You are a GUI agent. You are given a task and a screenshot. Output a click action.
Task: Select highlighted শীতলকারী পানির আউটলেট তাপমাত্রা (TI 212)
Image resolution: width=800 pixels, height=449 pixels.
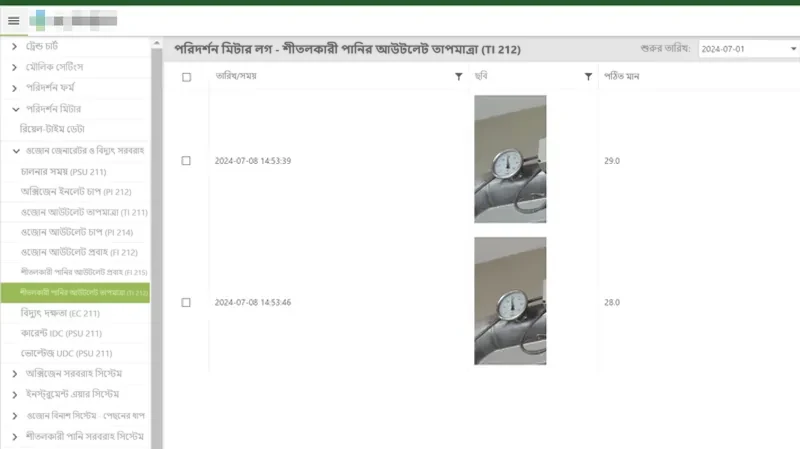76,292
